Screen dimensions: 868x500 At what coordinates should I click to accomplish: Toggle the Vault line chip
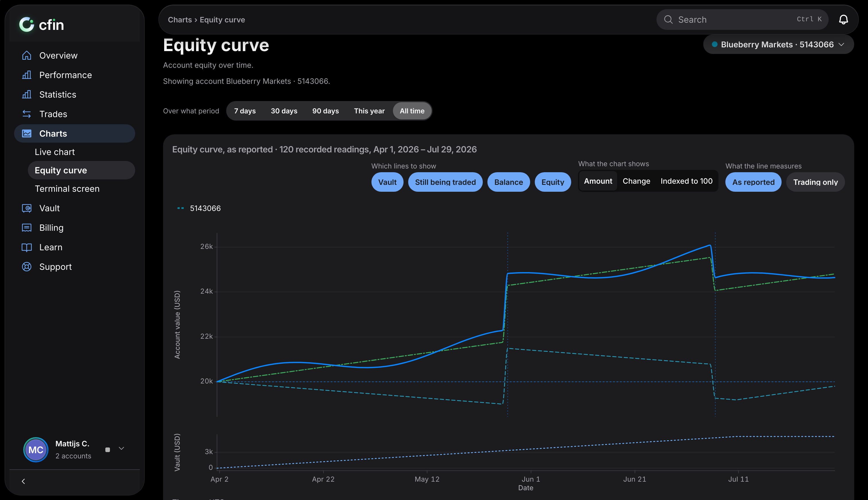(387, 182)
